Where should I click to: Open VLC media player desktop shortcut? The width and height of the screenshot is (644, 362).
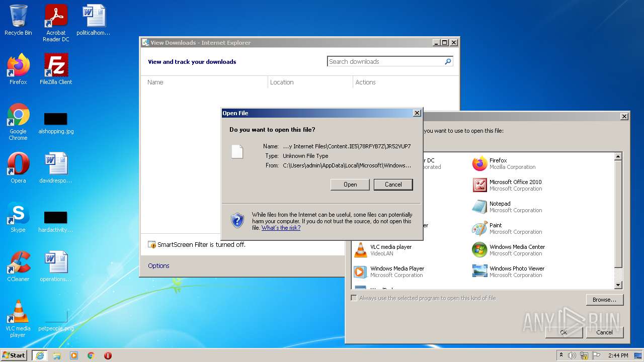18,319
